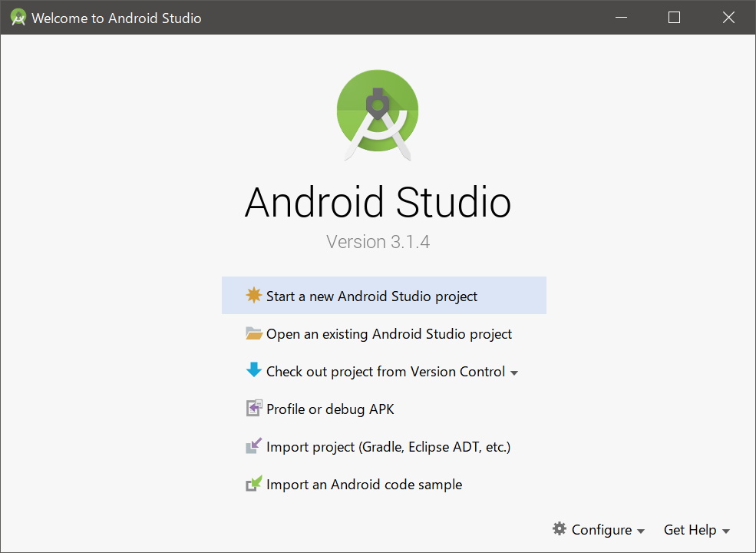
Task: Click the Configure label
Action: click(602, 529)
